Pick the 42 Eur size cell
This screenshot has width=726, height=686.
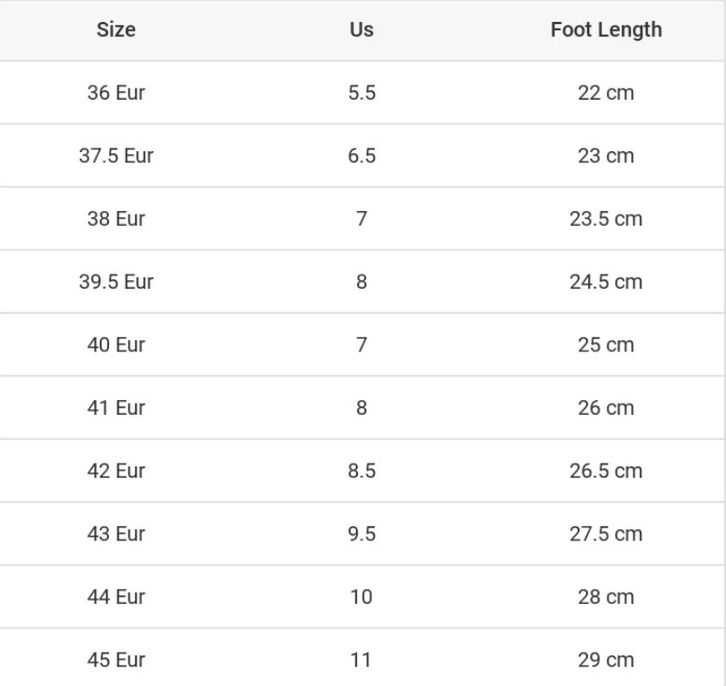(x=116, y=471)
